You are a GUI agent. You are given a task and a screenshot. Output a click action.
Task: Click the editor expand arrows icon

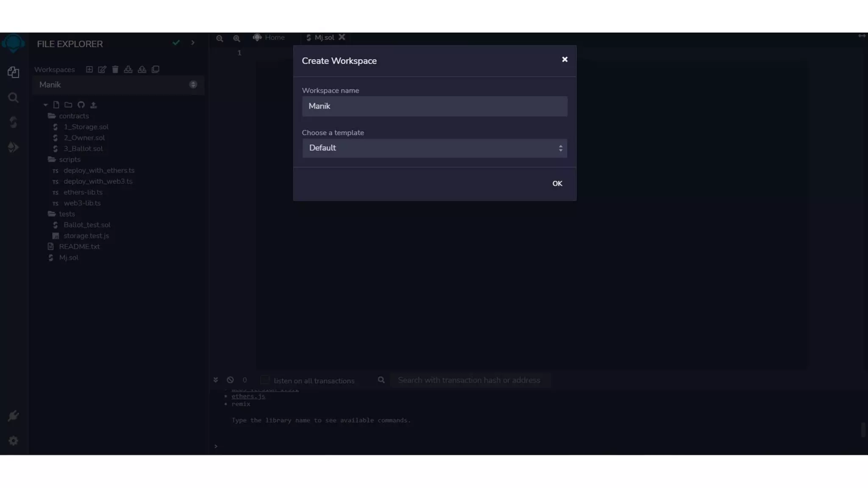pyautogui.click(x=862, y=36)
